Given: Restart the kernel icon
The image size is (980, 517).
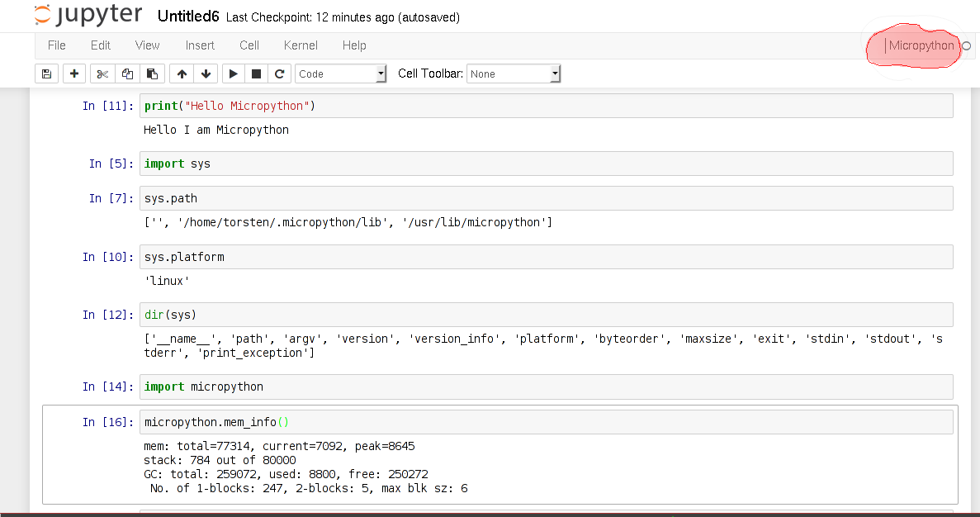Looking at the screenshot, I should click(279, 74).
